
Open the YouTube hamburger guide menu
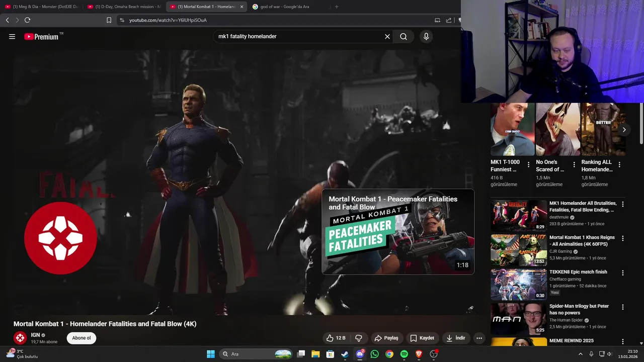click(x=12, y=36)
